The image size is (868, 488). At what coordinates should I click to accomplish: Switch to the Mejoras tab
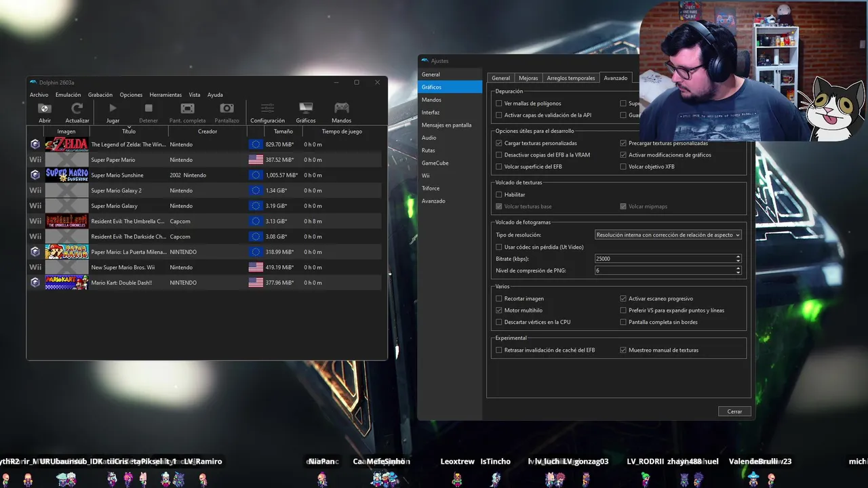pyautogui.click(x=528, y=78)
